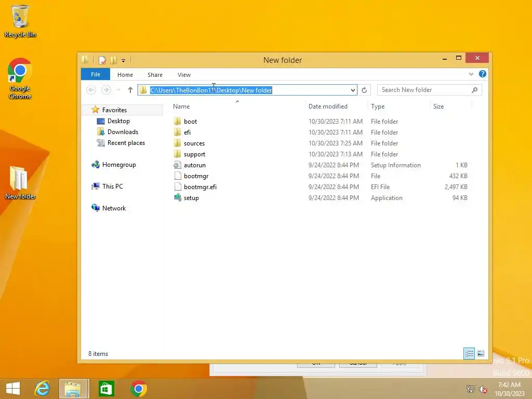Select the boot folder icon

[x=178, y=121]
